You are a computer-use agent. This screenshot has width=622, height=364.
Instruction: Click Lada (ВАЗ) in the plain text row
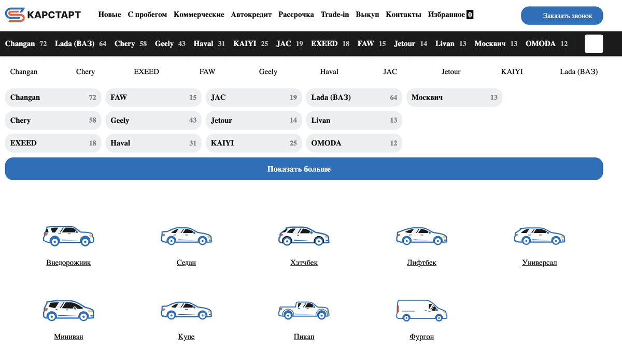click(x=579, y=71)
